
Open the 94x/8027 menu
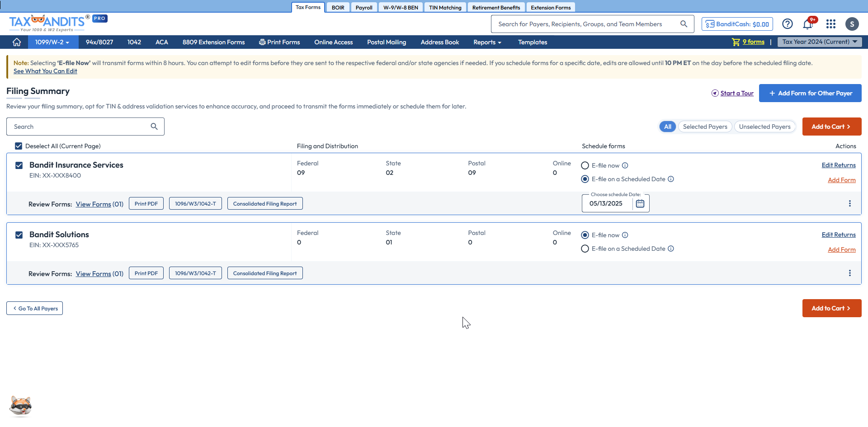tap(99, 42)
